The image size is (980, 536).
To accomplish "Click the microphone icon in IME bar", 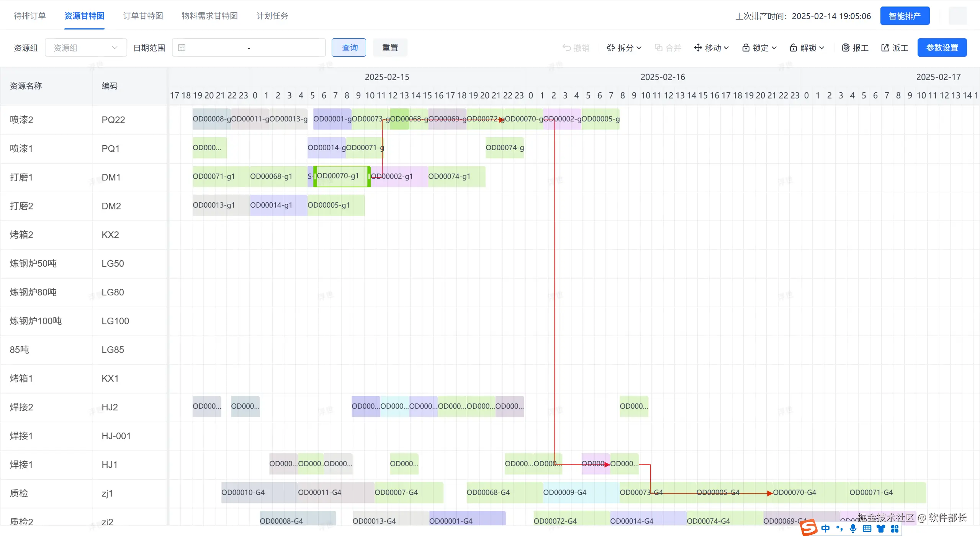I will coord(853,529).
